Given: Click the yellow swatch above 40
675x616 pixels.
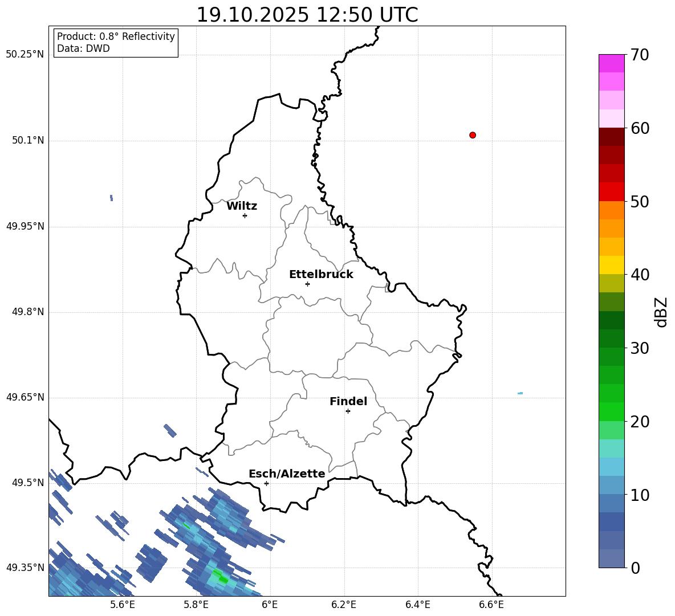Looking at the screenshot, I should 611,266.
